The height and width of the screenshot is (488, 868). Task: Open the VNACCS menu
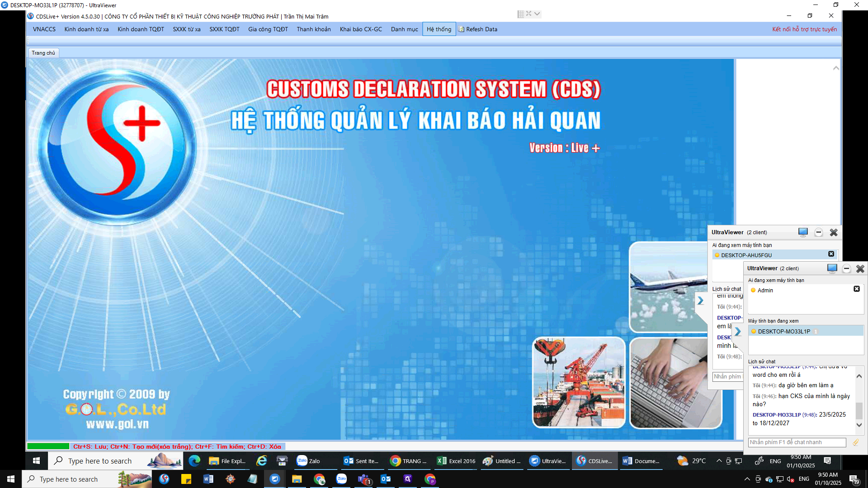[x=44, y=29]
